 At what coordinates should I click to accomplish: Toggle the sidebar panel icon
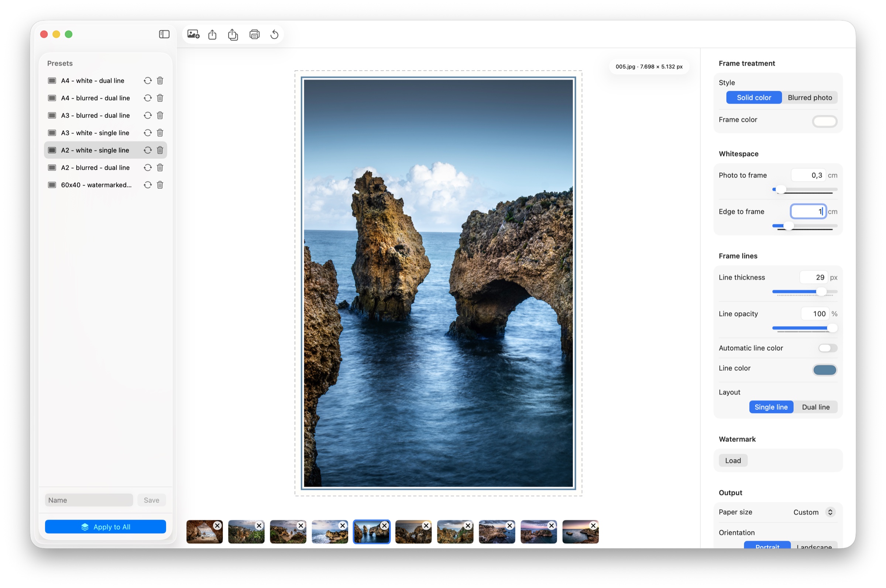[164, 34]
